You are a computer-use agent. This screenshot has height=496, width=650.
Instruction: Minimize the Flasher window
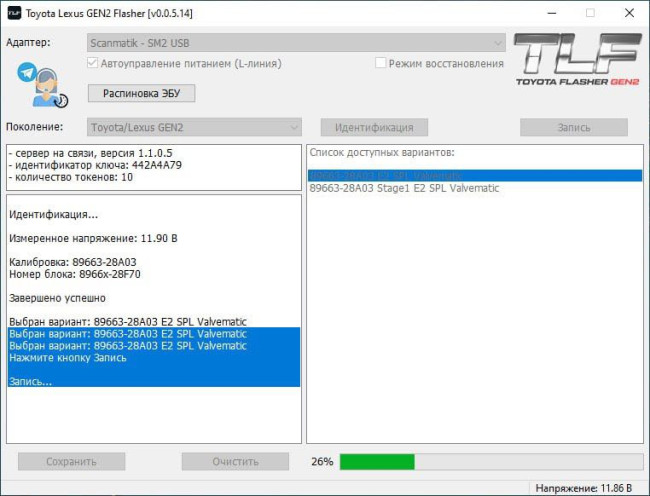pyautogui.click(x=552, y=13)
